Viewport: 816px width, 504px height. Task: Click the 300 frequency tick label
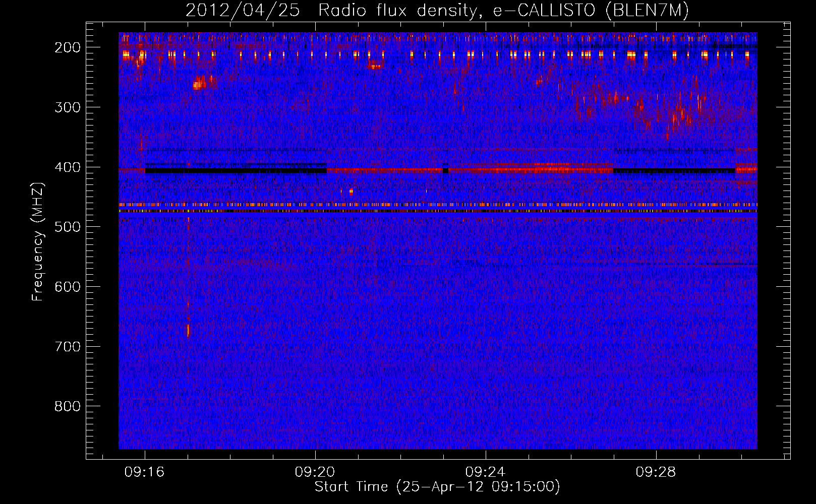[68, 107]
